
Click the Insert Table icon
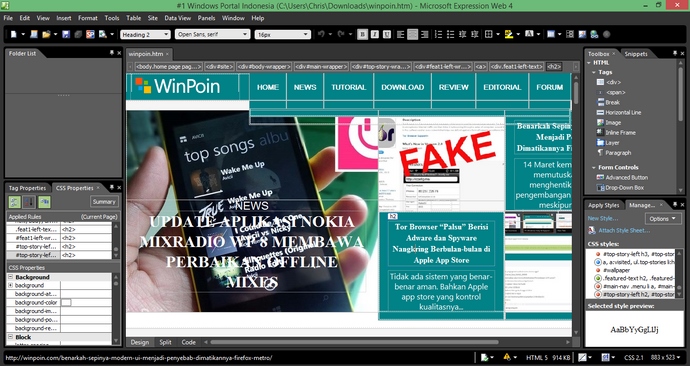(x=551, y=34)
